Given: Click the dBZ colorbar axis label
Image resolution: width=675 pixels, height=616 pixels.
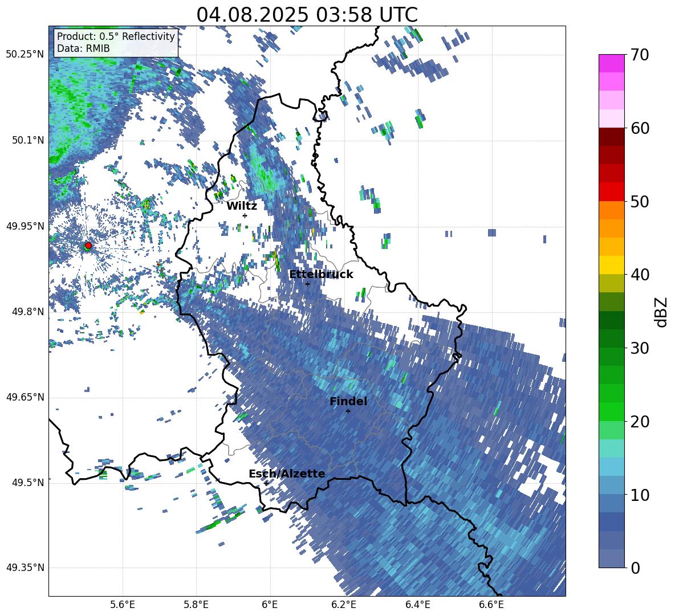Looking at the screenshot, I should pos(662,312).
